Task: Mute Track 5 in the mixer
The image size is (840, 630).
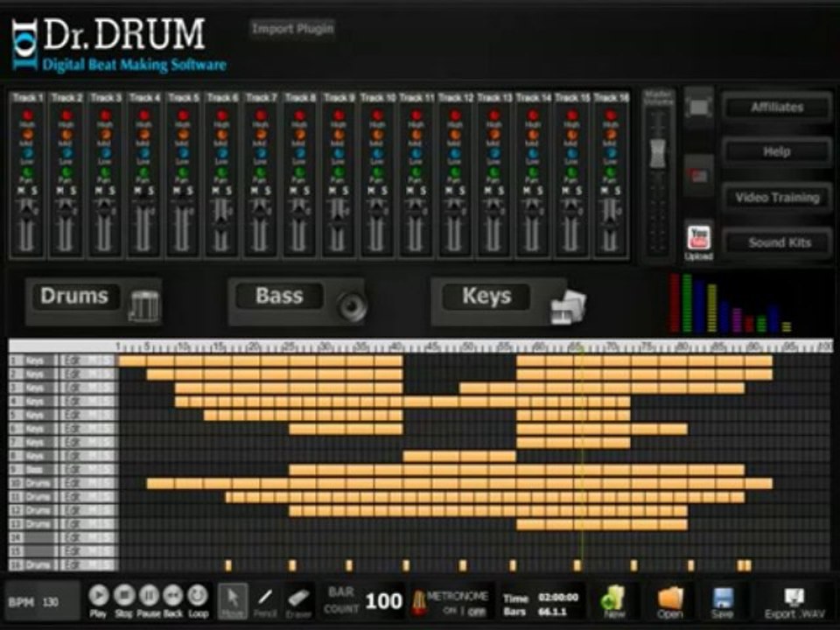Action: [x=178, y=191]
